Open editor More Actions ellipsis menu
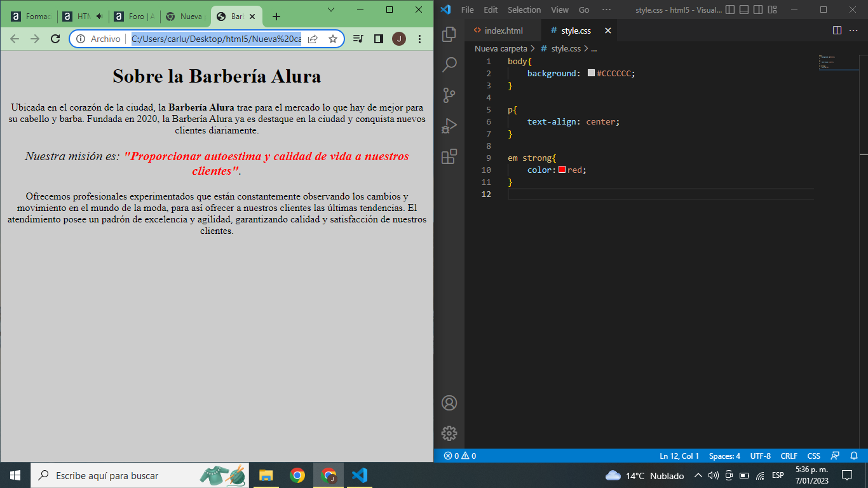 point(853,30)
